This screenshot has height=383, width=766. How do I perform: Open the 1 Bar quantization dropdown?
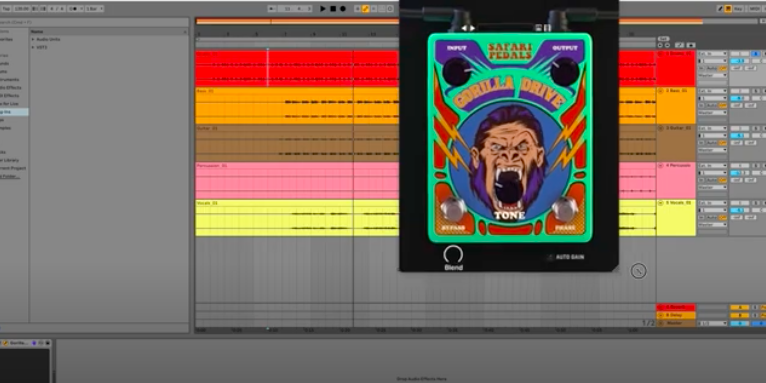pos(94,9)
